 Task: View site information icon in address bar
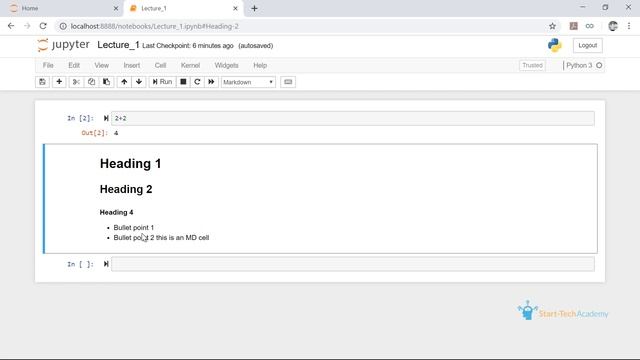pyautogui.click(x=63, y=26)
